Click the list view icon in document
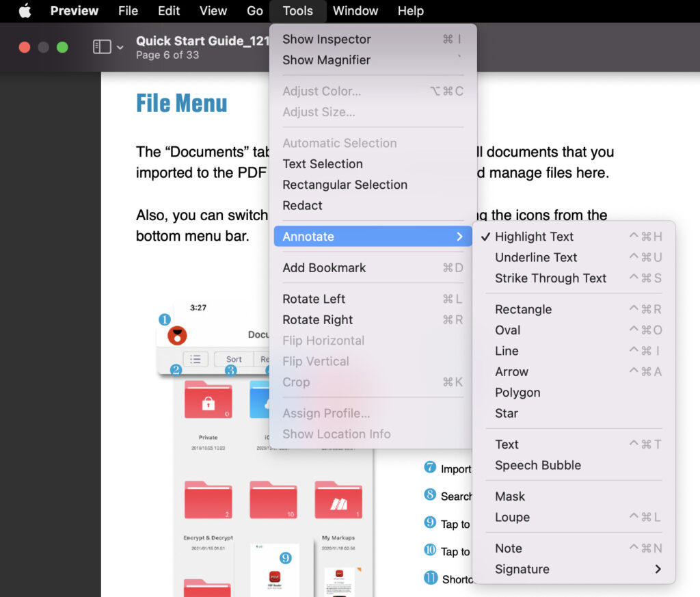 pos(196,360)
